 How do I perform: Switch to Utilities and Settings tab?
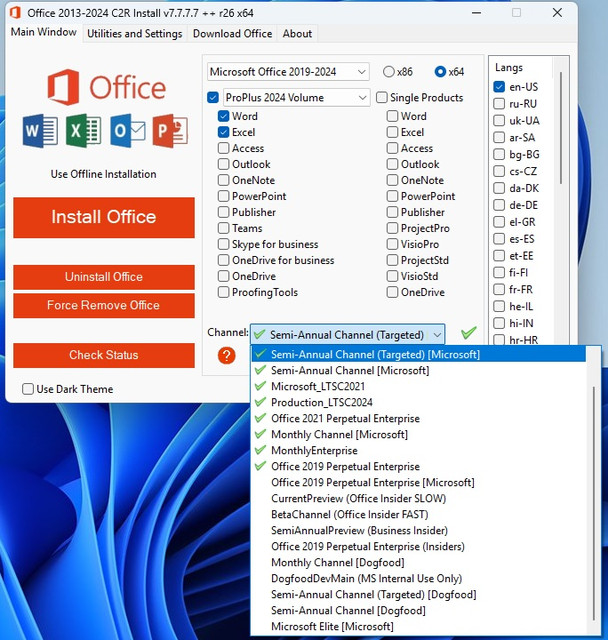click(135, 33)
